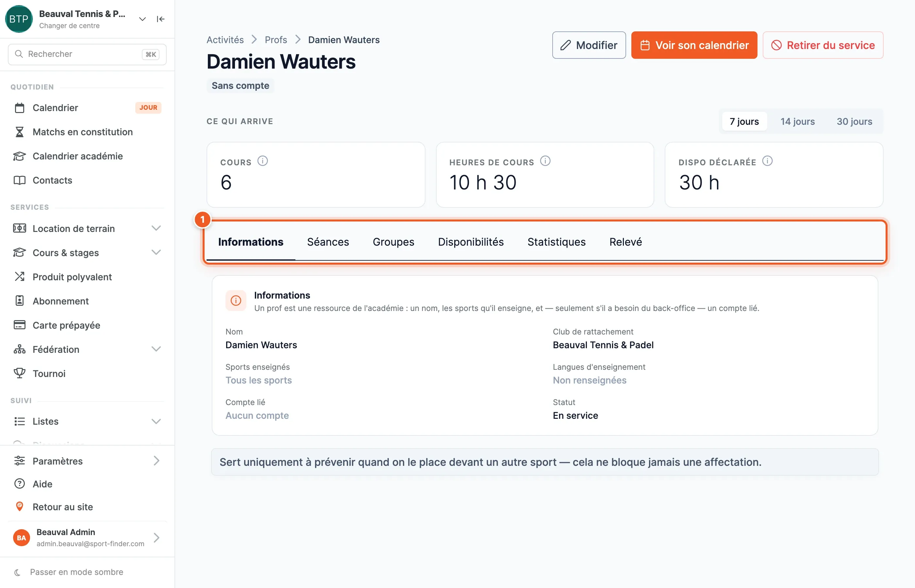Screen dimensions: 915x588
Task: Open Produit polyvalent in sidebar
Action: click(x=87, y=277)
